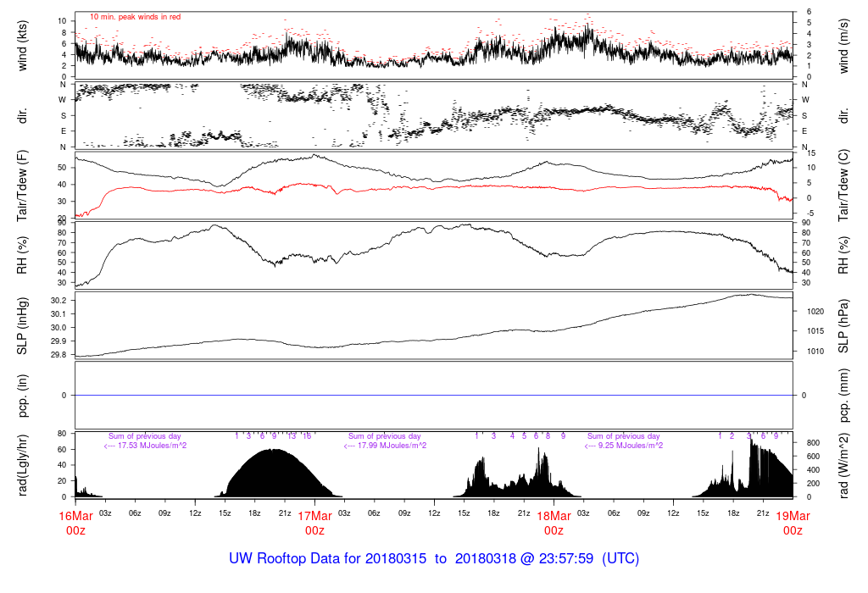Click the '17Mar 00z' date label
Image resolution: width=868 pixels, height=593 pixels.
pos(315,524)
